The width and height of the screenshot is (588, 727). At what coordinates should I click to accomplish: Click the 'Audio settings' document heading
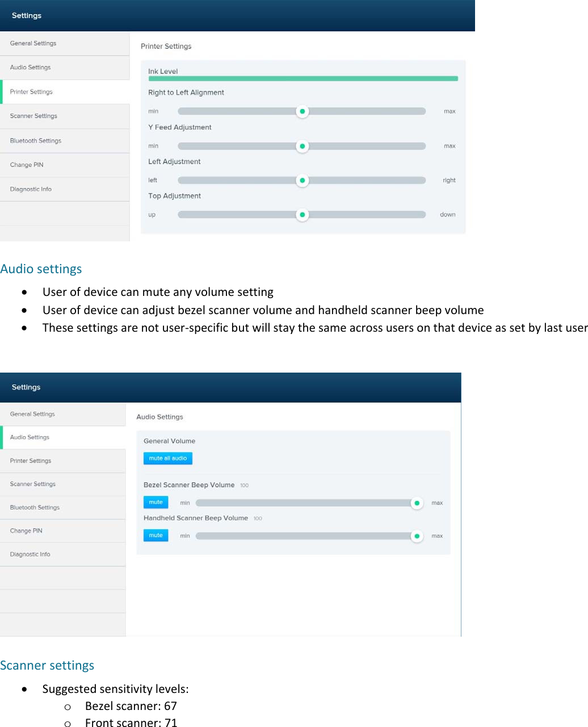41,269
